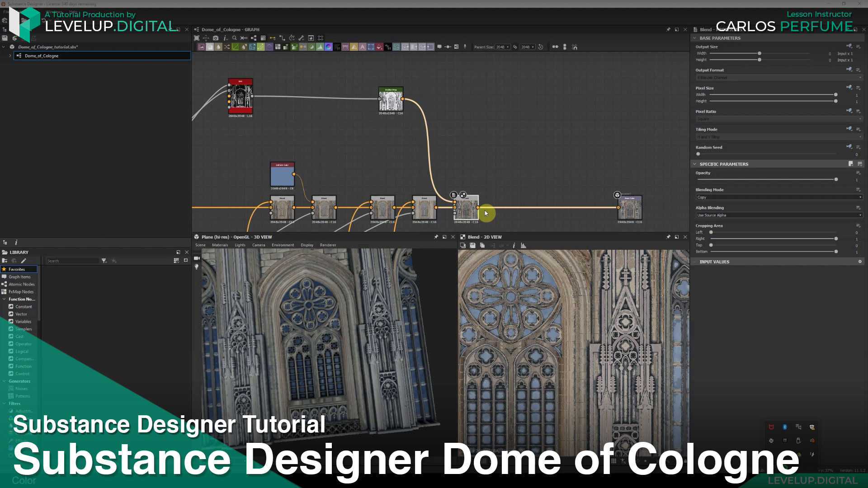The width and height of the screenshot is (868, 488).
Task: Click the Library search field
Action: [72, 261]
